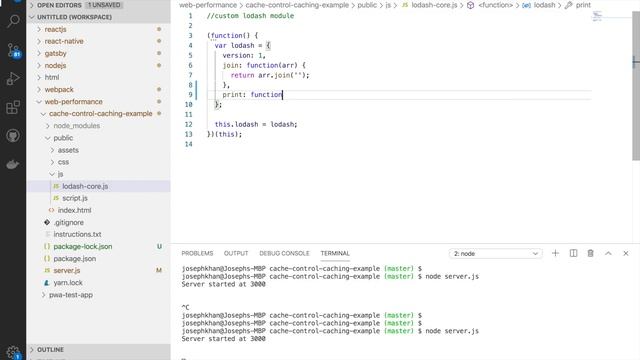Collapse cache-control-caching-example folder
This screenshot has height=360, width=640.
click(x=100, y=113)
